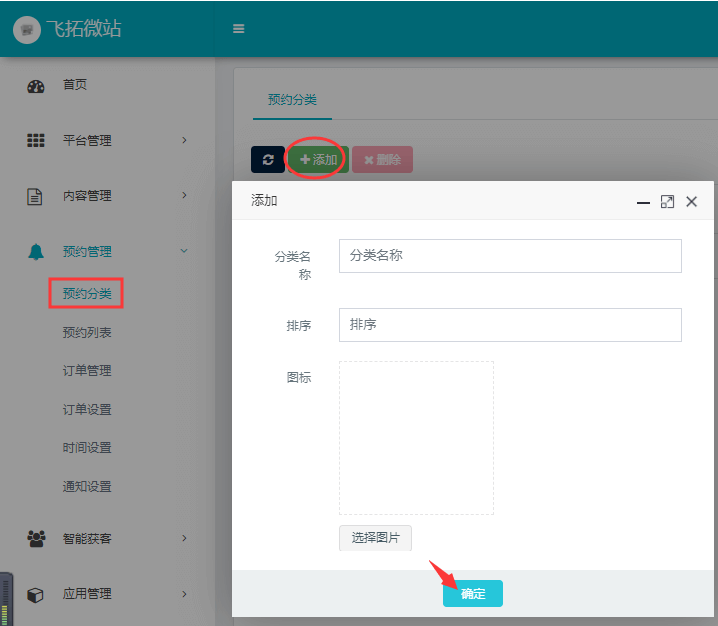Click the green 添加 button
This screenshot has height=626, width=718.
318,159
